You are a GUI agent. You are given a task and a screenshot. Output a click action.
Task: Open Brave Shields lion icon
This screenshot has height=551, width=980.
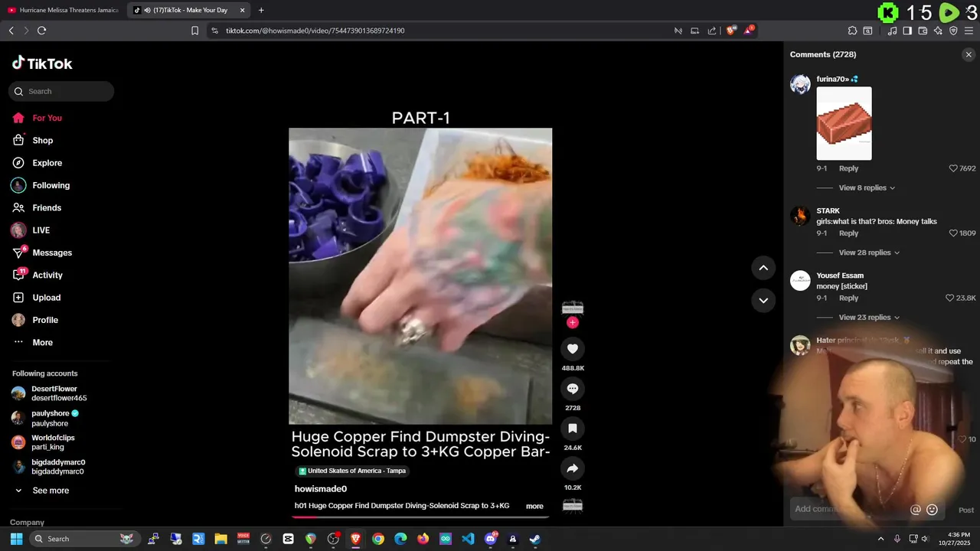point(731,31)
